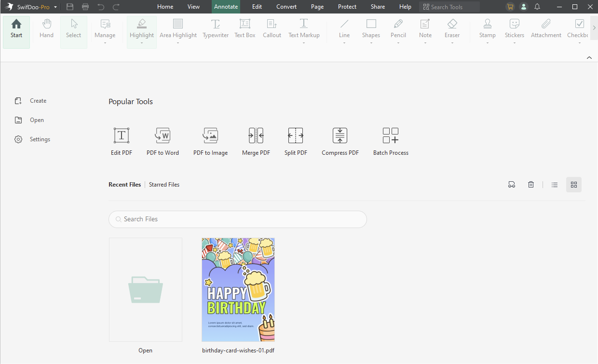Switch to Starred Files tab
Screen dimensions: 598x364
click(x=164, y=185)
